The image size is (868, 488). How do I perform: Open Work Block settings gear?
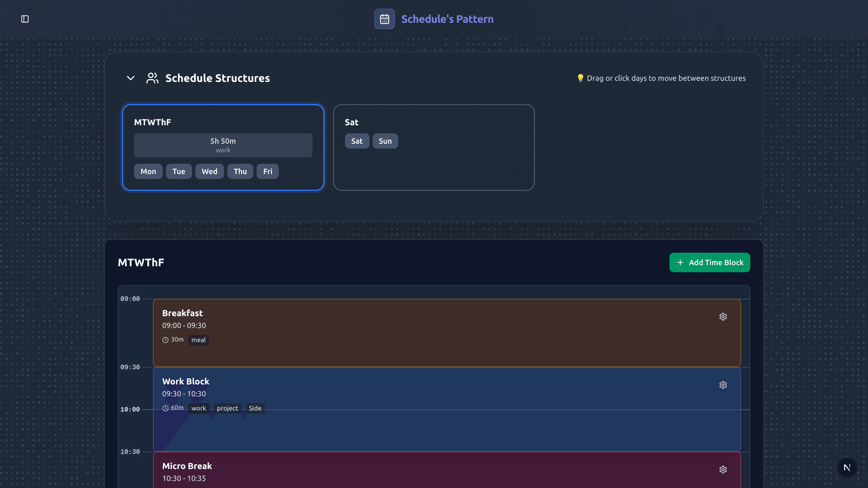723,385
